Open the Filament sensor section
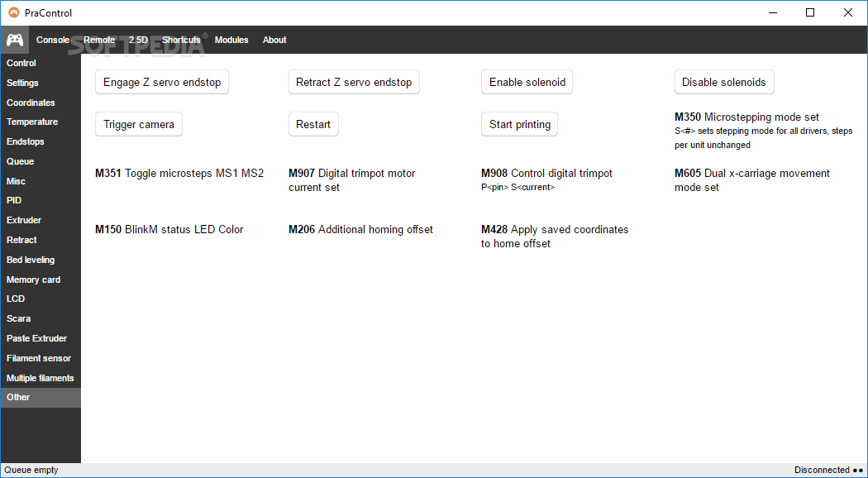 (x=41, y=358)
